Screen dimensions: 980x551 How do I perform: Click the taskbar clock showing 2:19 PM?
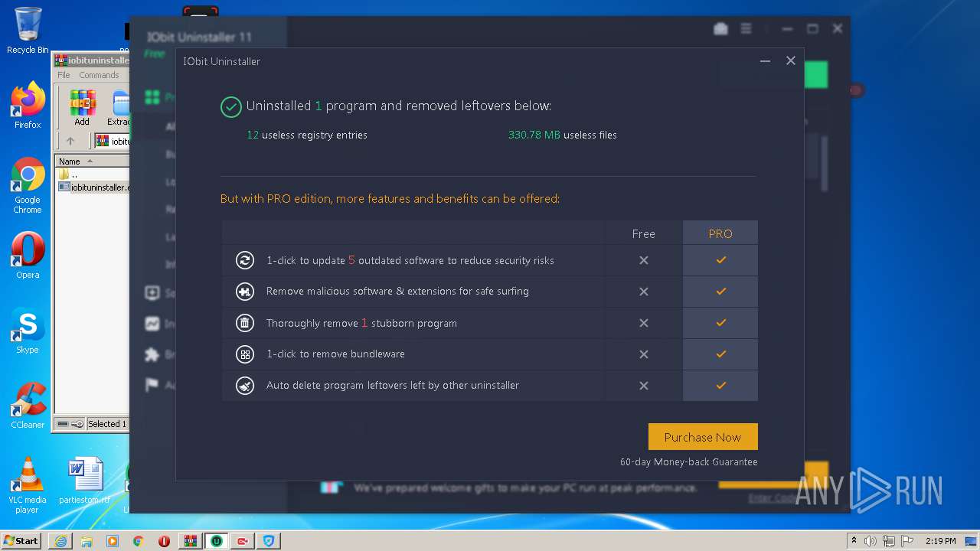[940, 541]
